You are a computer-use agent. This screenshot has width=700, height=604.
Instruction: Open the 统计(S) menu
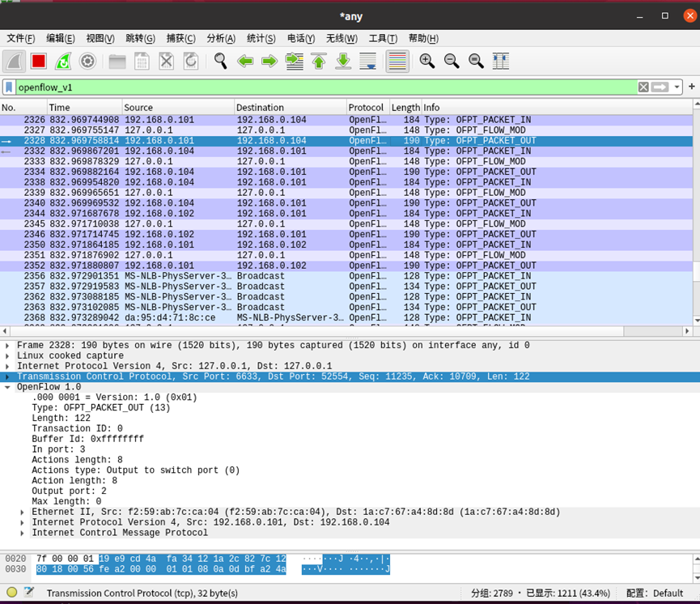click(261, 38)
